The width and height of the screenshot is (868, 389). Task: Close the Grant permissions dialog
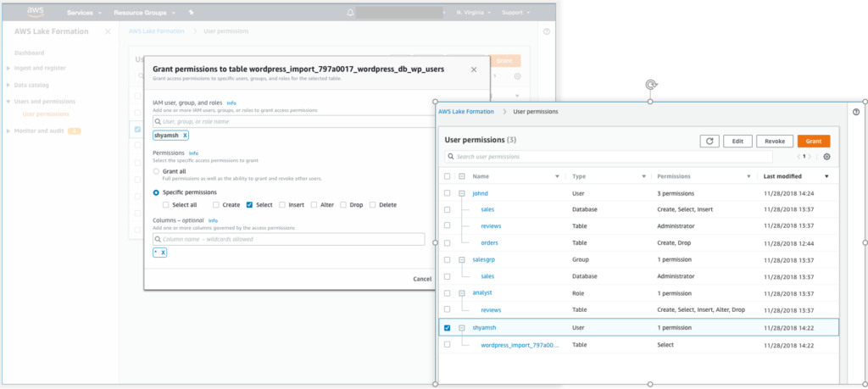pos(474,69)
